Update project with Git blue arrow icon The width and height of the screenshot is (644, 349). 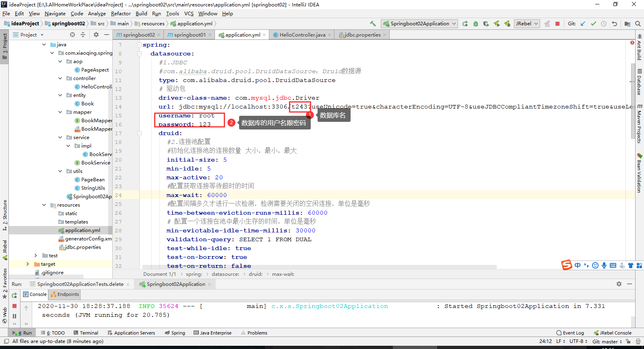click(x=583, y=24)
